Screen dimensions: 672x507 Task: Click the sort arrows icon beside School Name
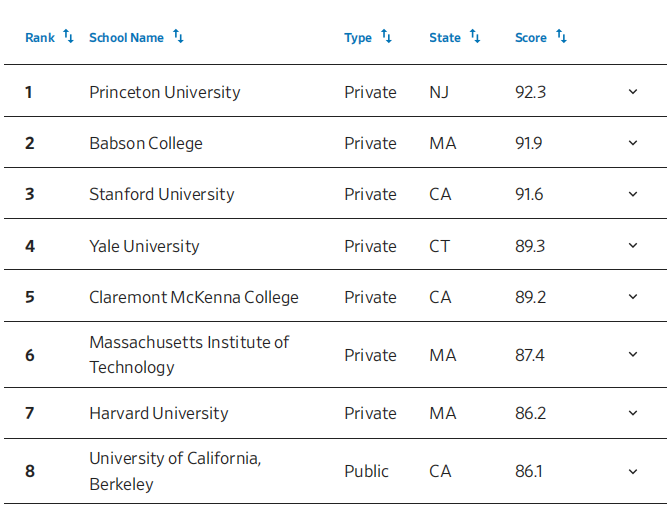(178, 37)
